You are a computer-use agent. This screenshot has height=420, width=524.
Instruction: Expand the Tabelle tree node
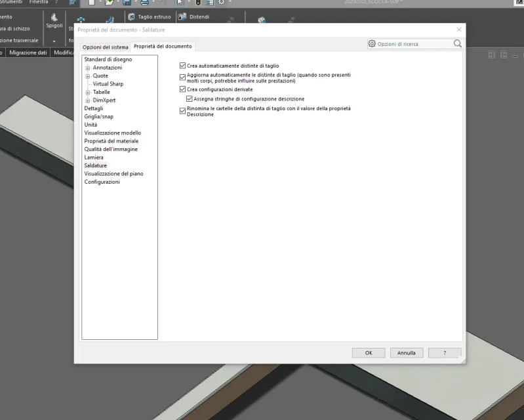click(x=88, y=93)
